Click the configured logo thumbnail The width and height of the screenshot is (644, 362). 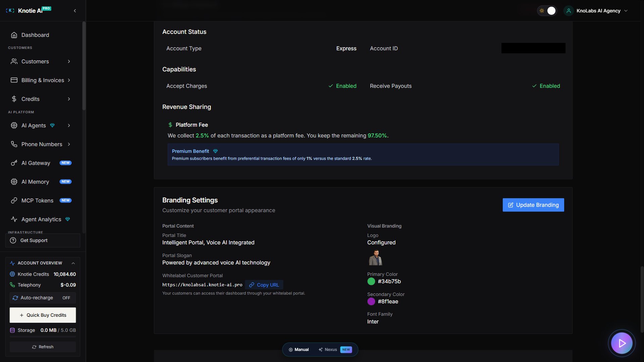[x=375, y=257]
